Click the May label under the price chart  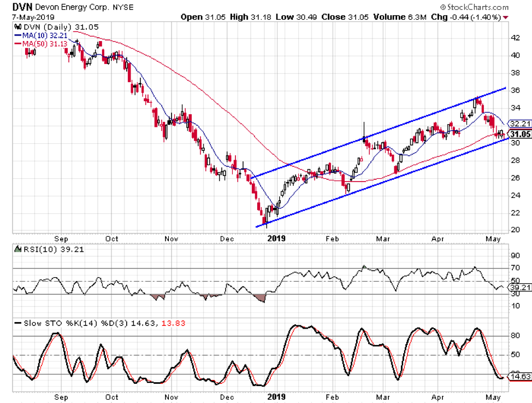[493, 239]
